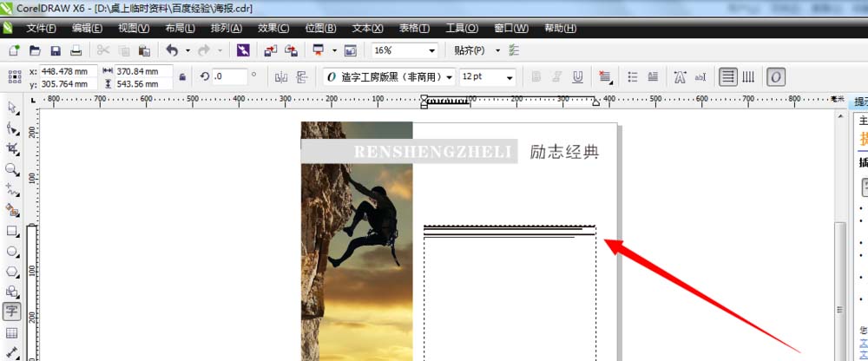
Task: Open the 效果(C) menu
Action: coord(273,29)
